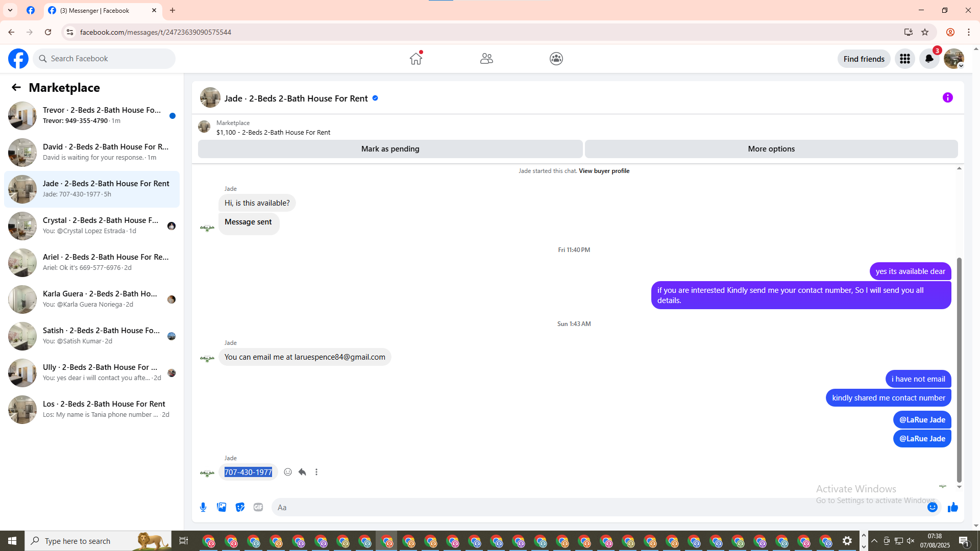The height and width of the screenshot is (551, 980).
Task: Expand the account profile menu
Action: click(953, 59)
